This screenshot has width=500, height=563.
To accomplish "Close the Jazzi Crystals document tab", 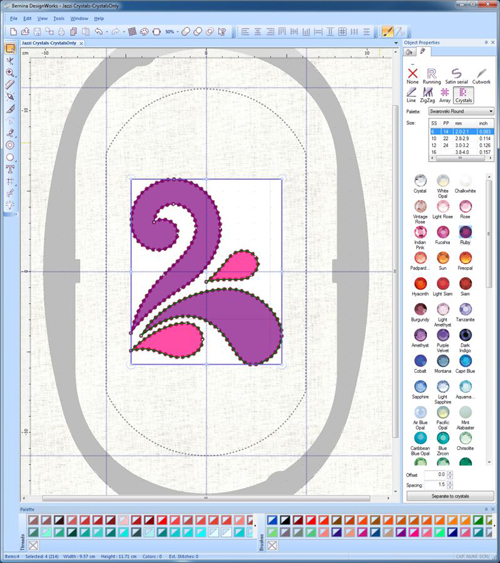I will tap(81, 43).
